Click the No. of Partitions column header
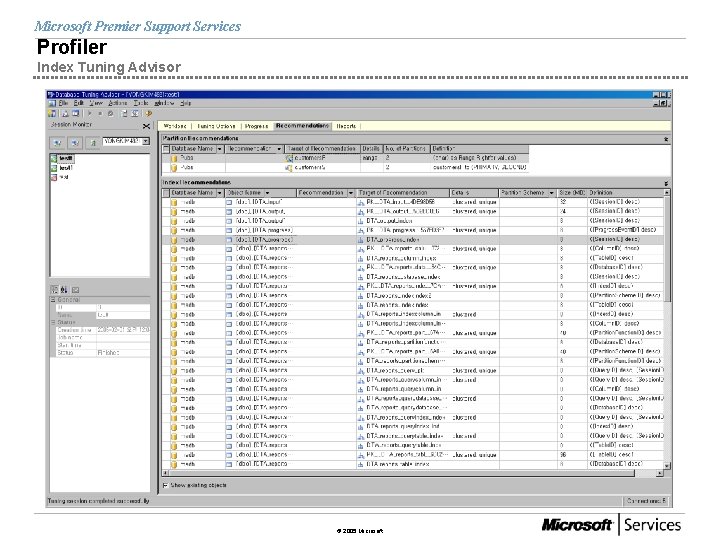This screenshot has height=540, width=720. pos(405,149)
